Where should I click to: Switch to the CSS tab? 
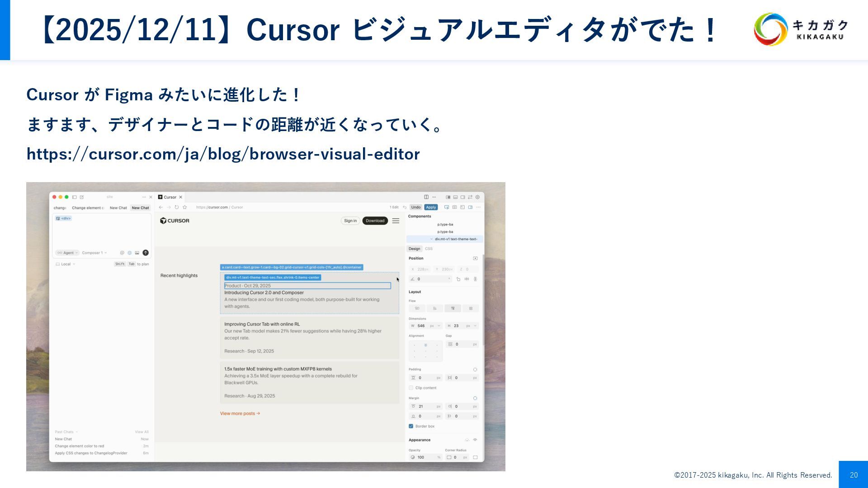(x=429, y=249)
